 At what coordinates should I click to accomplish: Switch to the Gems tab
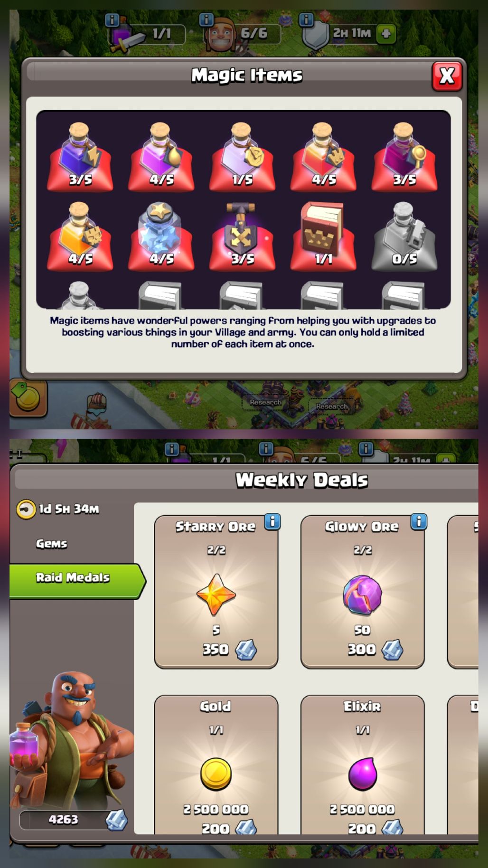[x=52, y=544]
